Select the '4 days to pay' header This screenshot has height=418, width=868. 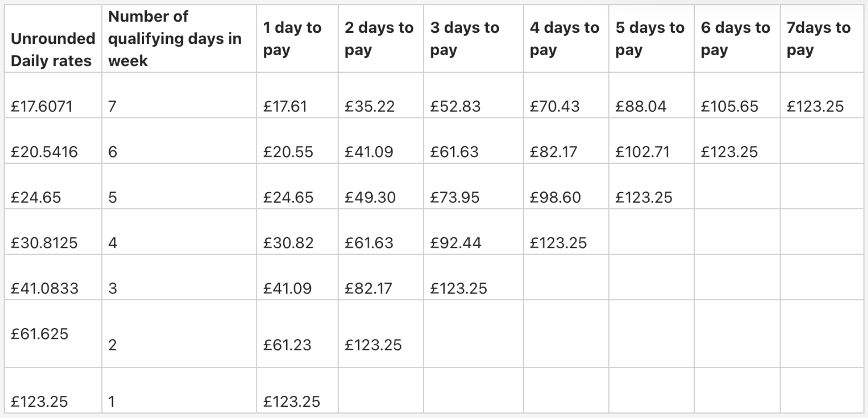point(566,39)
